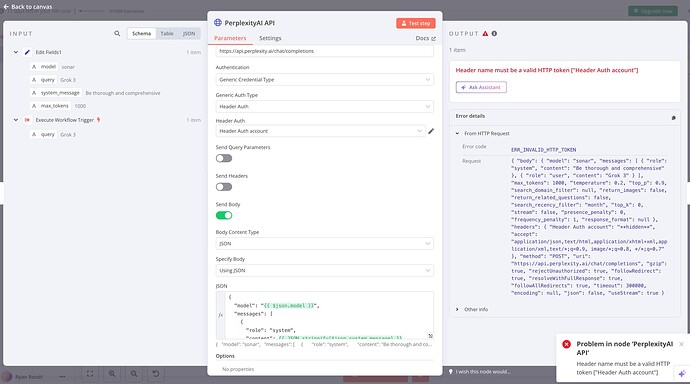Toggle Send Headers switch
690x384 pixels.
point(224,187)
